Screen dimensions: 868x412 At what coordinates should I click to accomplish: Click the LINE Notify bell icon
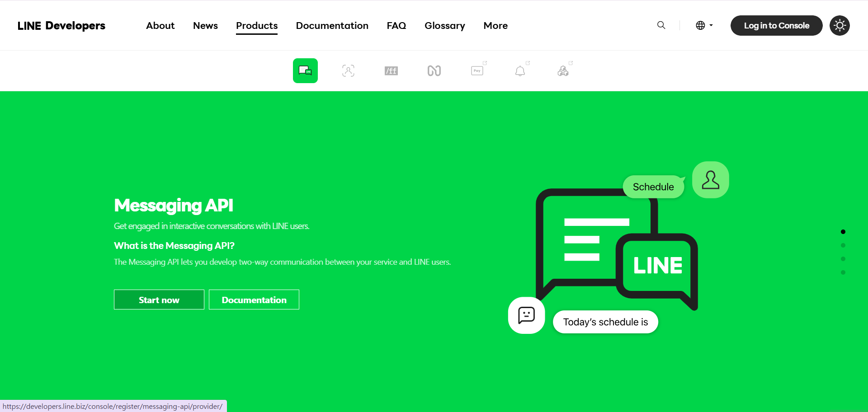coord(520,71)
